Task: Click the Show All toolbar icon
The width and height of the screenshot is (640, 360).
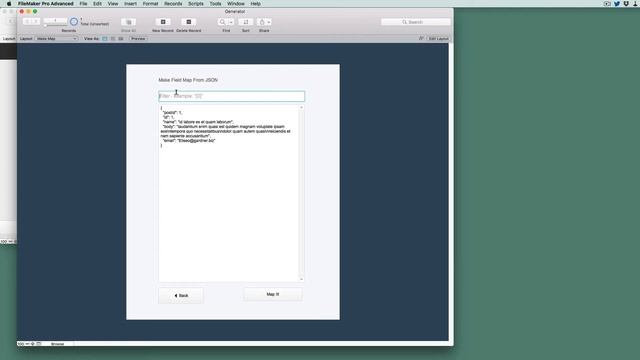Action: (x=129, y=22)
